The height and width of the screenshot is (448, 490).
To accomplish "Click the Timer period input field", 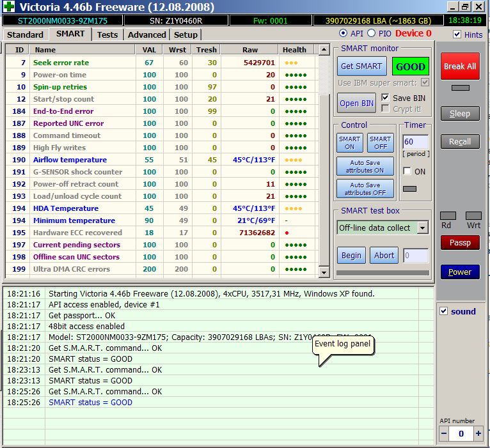I will point(416,142).
